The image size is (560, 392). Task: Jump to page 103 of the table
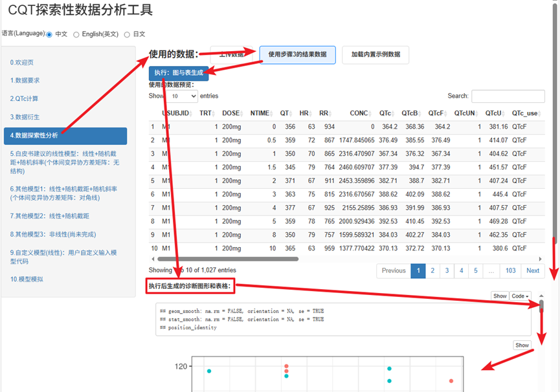tap(511, 271)
